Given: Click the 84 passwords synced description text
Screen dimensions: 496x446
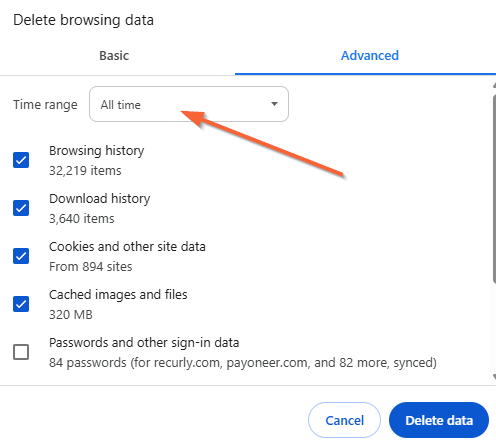Looking at the screenshot, I should (243, 363).
